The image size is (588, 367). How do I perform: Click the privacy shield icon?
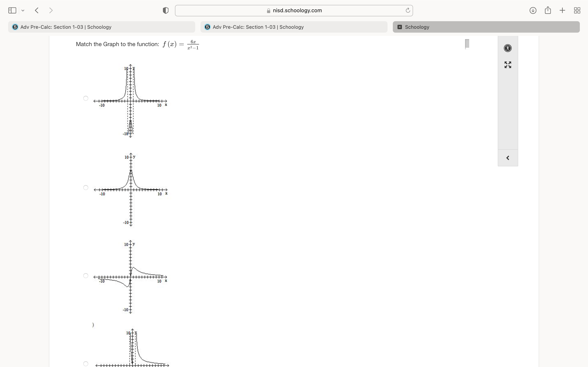point(165,10)
